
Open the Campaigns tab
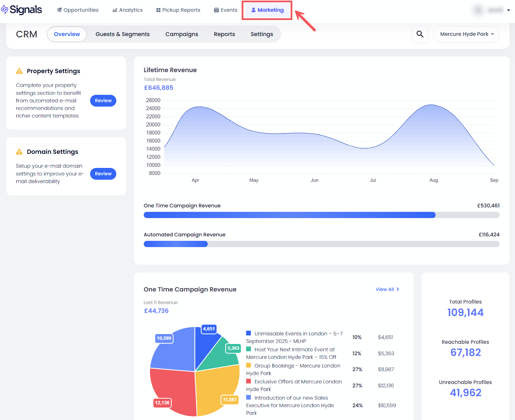182,34
